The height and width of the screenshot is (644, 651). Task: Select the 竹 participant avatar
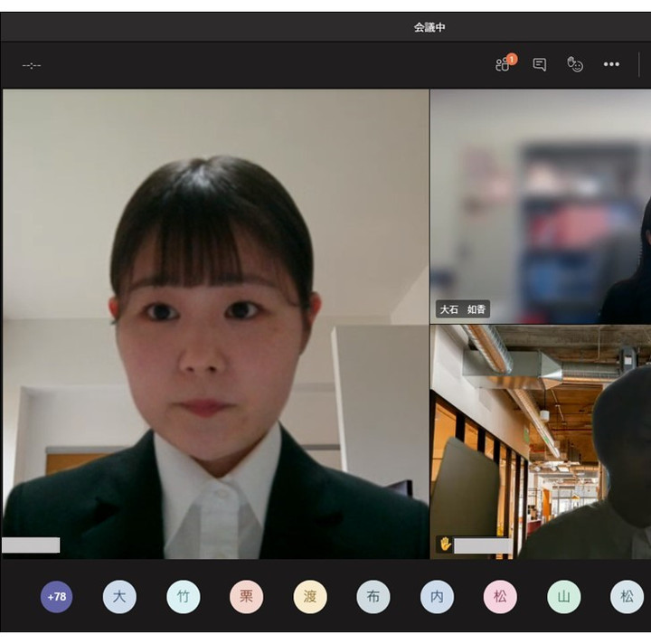[183, 597]
